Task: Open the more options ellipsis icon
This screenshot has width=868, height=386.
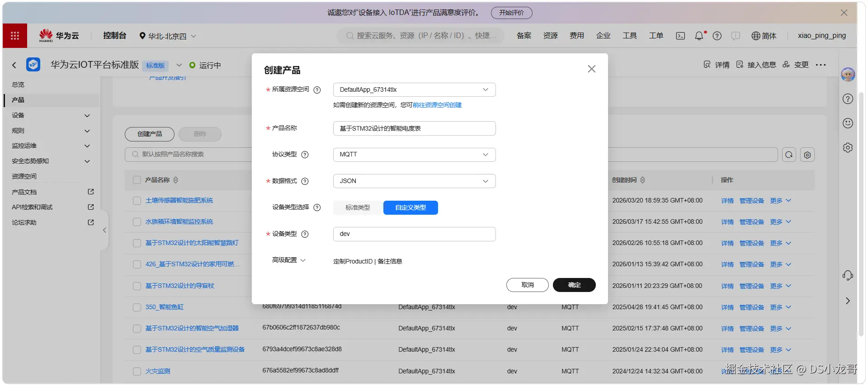Action: click(x=821, y=65)
